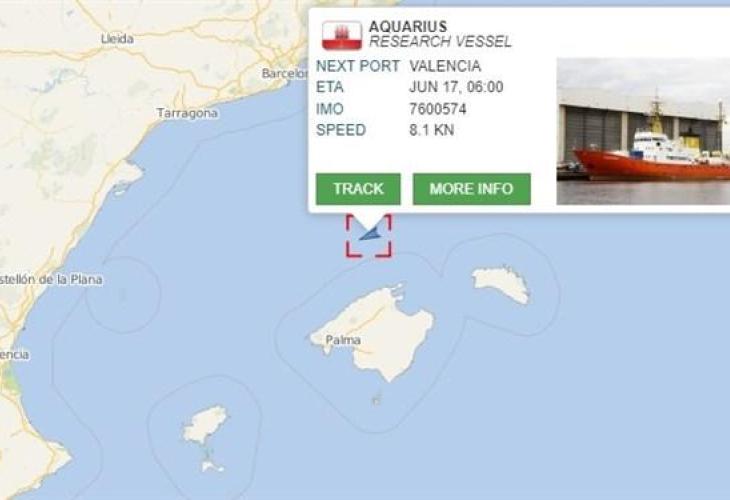
Task: Click the Lleida city label on the map
Action: tap(117, 39)
